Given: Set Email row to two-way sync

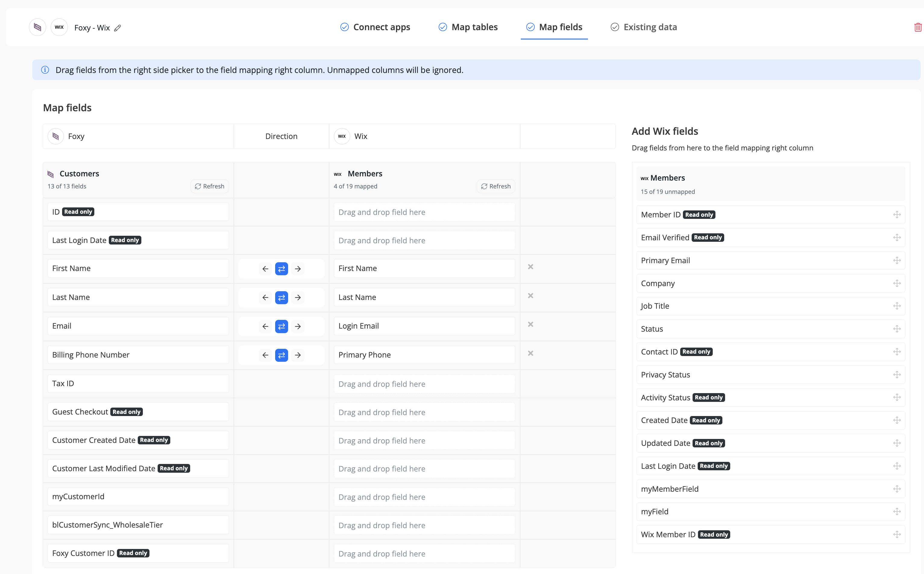Looking at the screenshot, I should [281, 326].
